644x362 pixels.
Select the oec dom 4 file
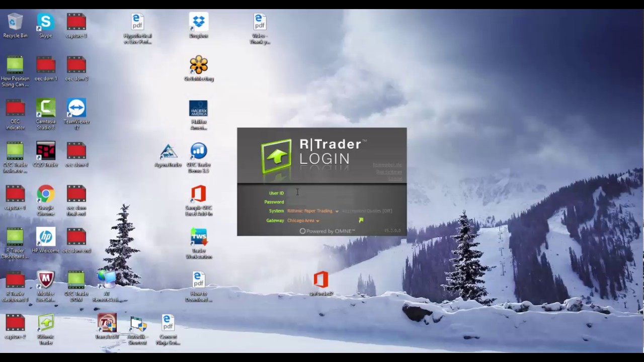76,155
